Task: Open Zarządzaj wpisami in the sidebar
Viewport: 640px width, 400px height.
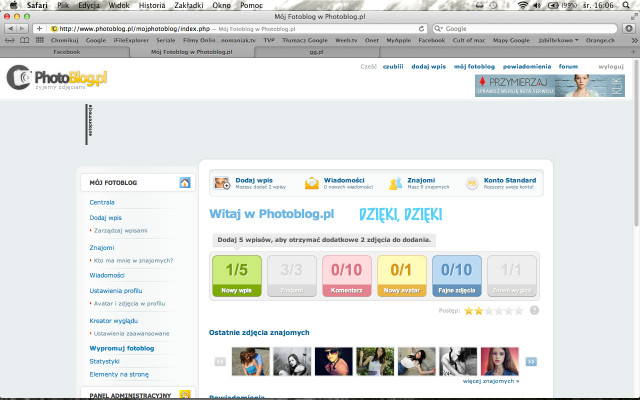Action: click(x=120, y=231)
